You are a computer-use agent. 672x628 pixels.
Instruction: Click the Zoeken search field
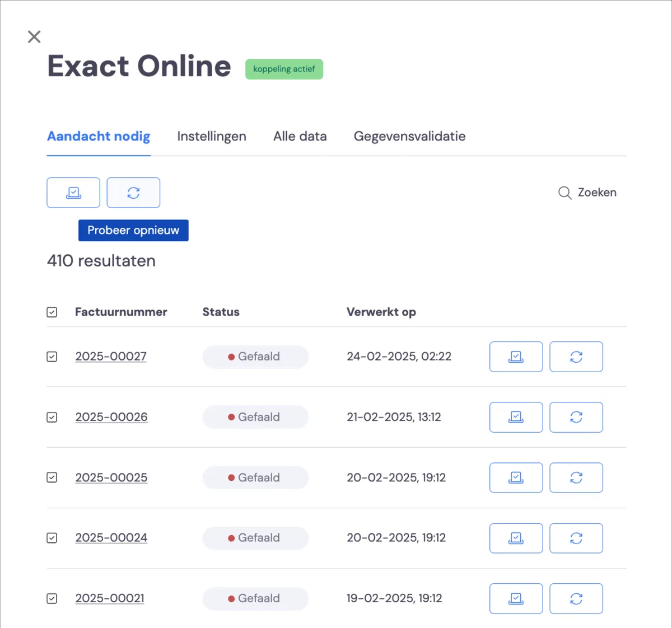tap(587, 193)
